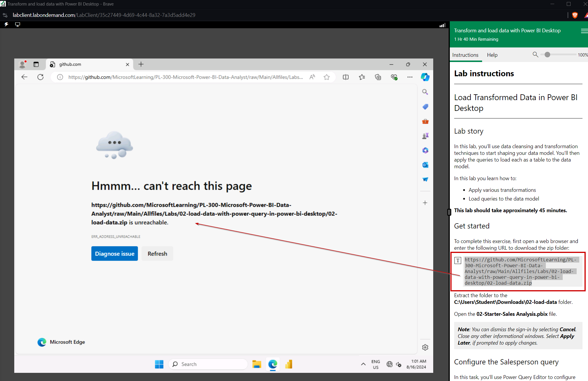Click Edge sidebar search icon
588x381 pixels.
pyautogui.click(x=425, y=92)
